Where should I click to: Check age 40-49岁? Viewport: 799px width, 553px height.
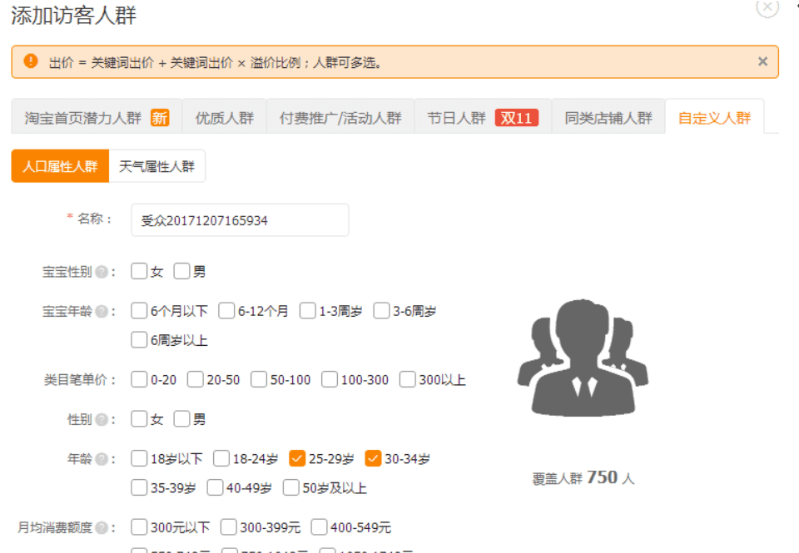click(215, 487)
